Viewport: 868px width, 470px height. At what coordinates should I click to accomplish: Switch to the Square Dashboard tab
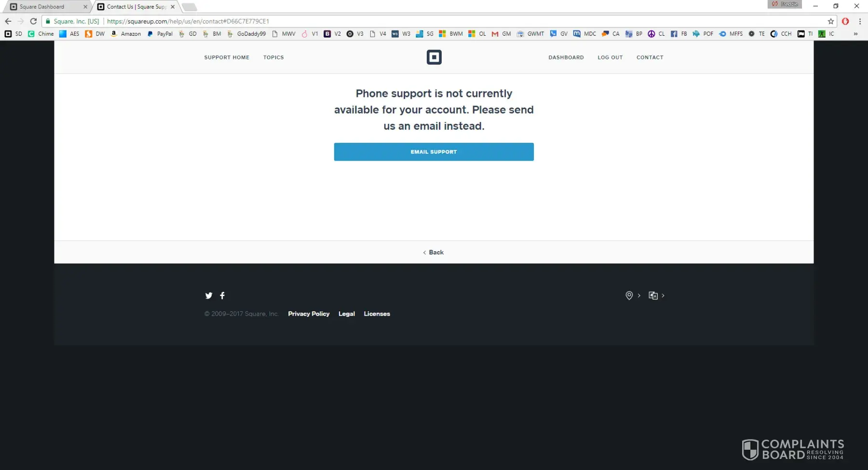46,7
